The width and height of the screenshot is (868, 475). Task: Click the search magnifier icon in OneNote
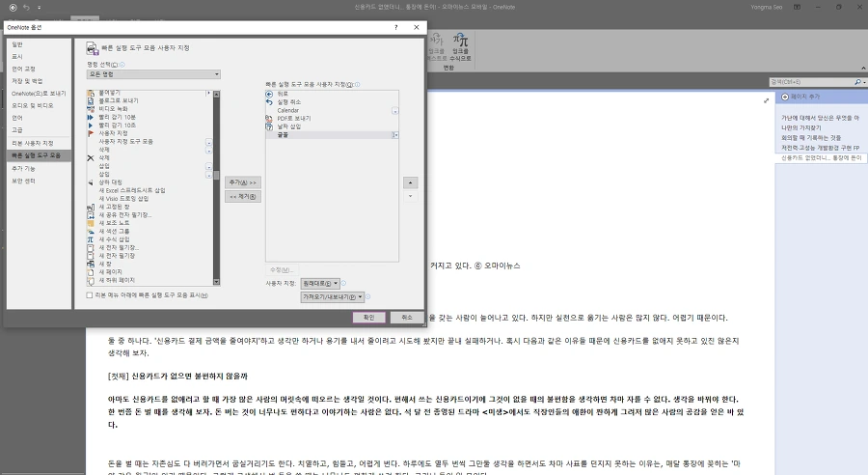pos(857,82)
